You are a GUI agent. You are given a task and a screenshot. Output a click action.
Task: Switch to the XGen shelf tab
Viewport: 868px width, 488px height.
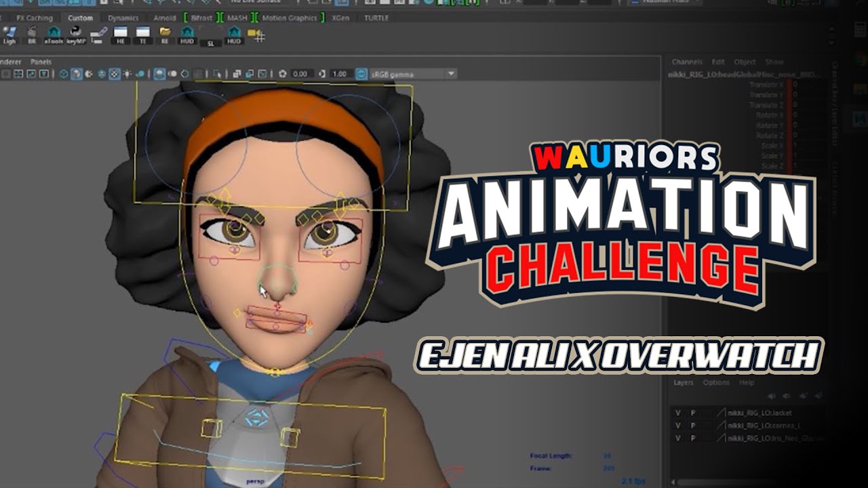point(340,18)
